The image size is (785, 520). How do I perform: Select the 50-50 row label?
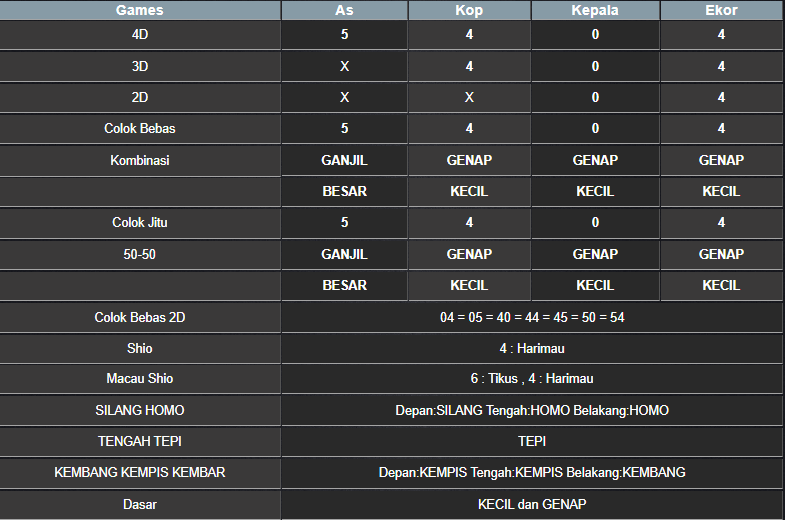140,254
